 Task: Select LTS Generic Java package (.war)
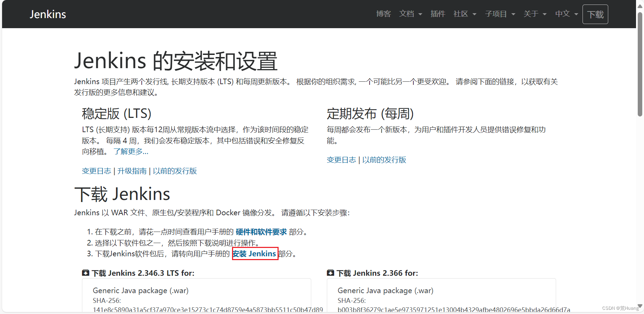(141, 291)
